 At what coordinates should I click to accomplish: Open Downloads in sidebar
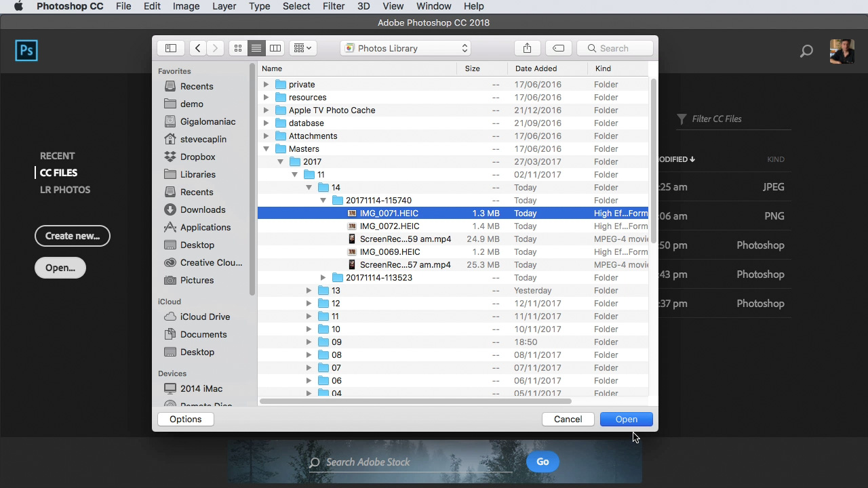[203, 209]
